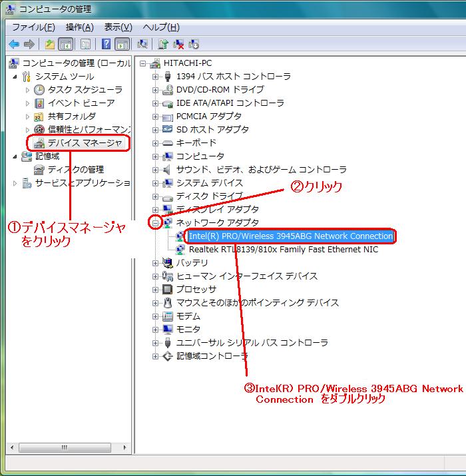Expand the ディスプレイ アダプタ node
Screen dimensions: 466x476
point(155,210)
